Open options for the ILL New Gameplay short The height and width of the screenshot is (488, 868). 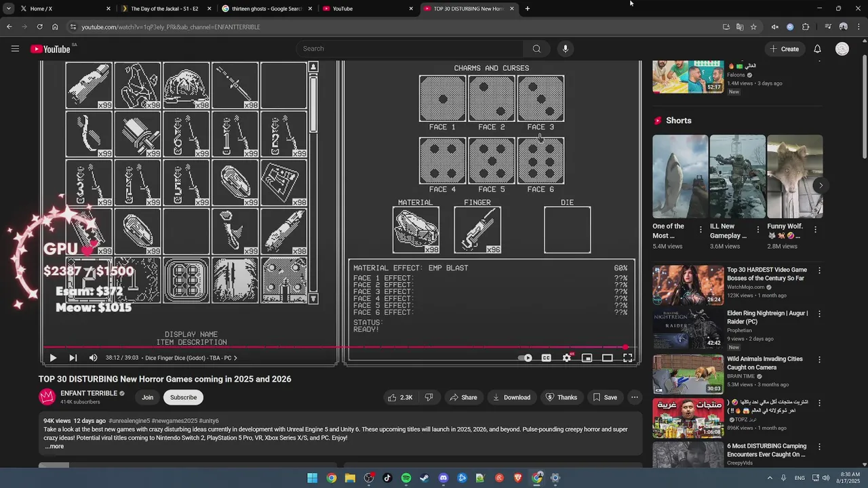[758, 230]
